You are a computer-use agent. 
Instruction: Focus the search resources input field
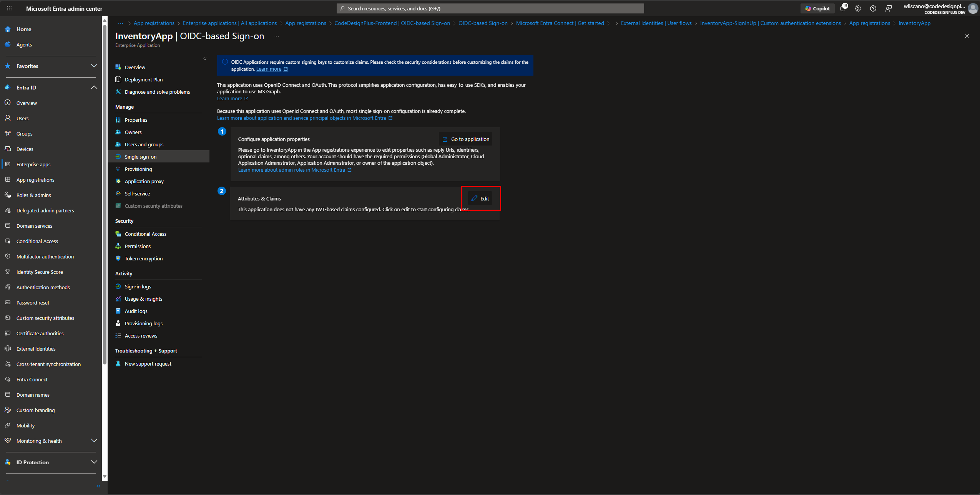pos(490,8)
